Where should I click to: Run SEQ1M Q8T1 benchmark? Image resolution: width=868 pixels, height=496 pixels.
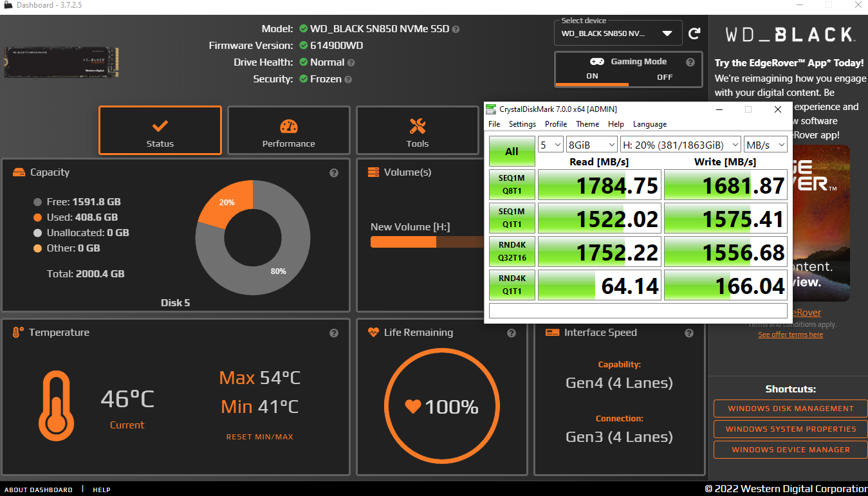[x=513, y=185]
